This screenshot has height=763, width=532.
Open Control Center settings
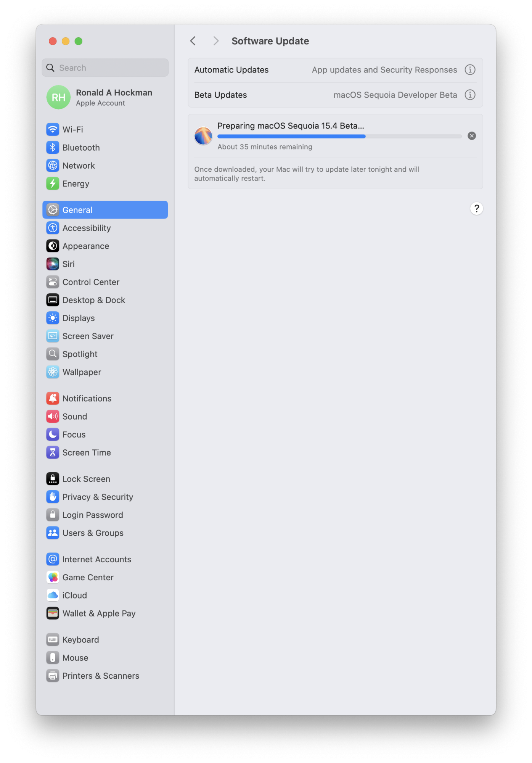[x=105, y=282]
